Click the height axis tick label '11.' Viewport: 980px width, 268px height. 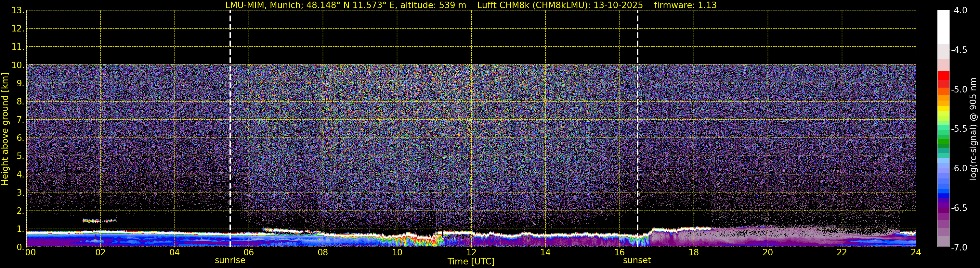[18, 47]
